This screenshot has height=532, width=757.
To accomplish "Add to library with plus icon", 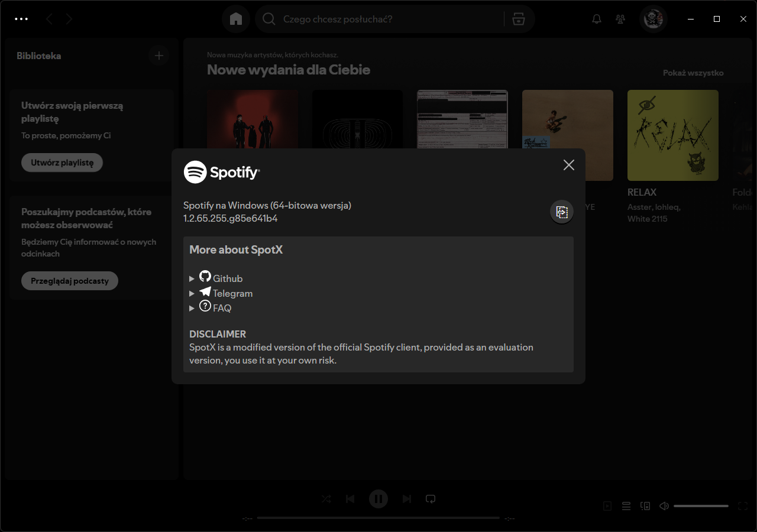I will (x=158, y=56).
